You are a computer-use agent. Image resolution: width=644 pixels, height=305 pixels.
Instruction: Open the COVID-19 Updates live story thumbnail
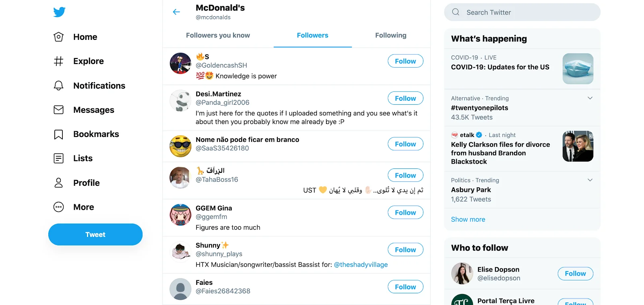click(x=578, y=69)
